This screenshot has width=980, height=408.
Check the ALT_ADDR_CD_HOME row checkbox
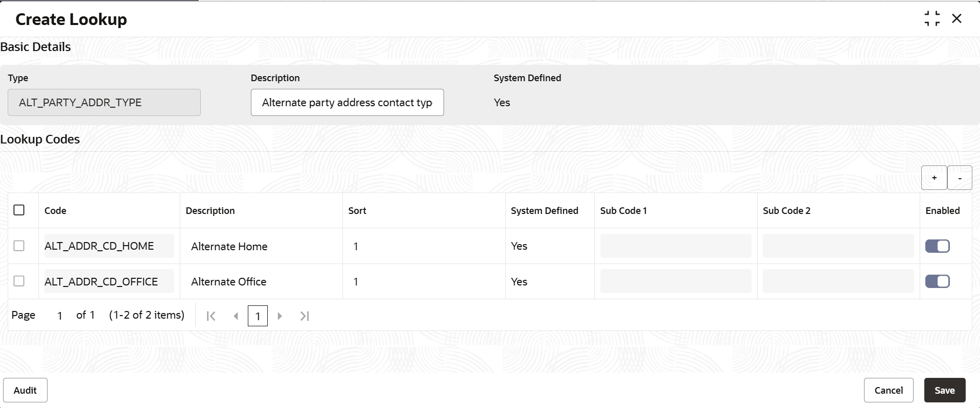pyautogui.click(x=19, y=246)
